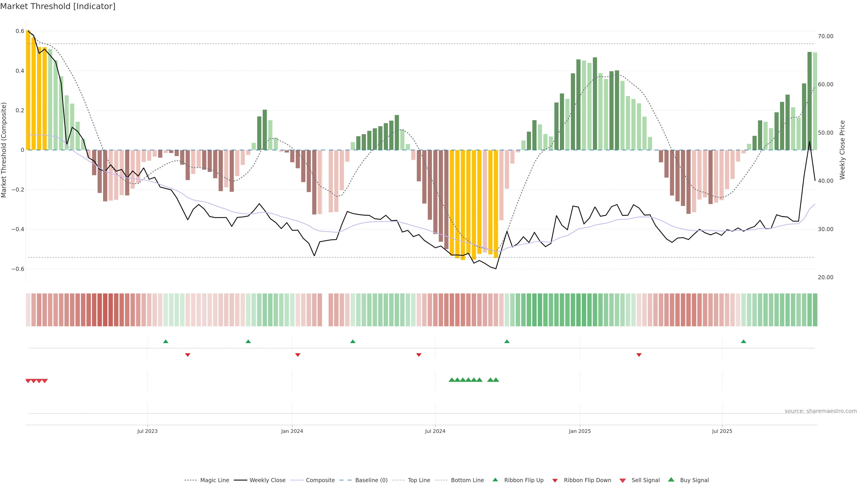The image size is (868, 488).
Task: Click the Jan 2024 x-axis label
Action: tap(292, 431)
